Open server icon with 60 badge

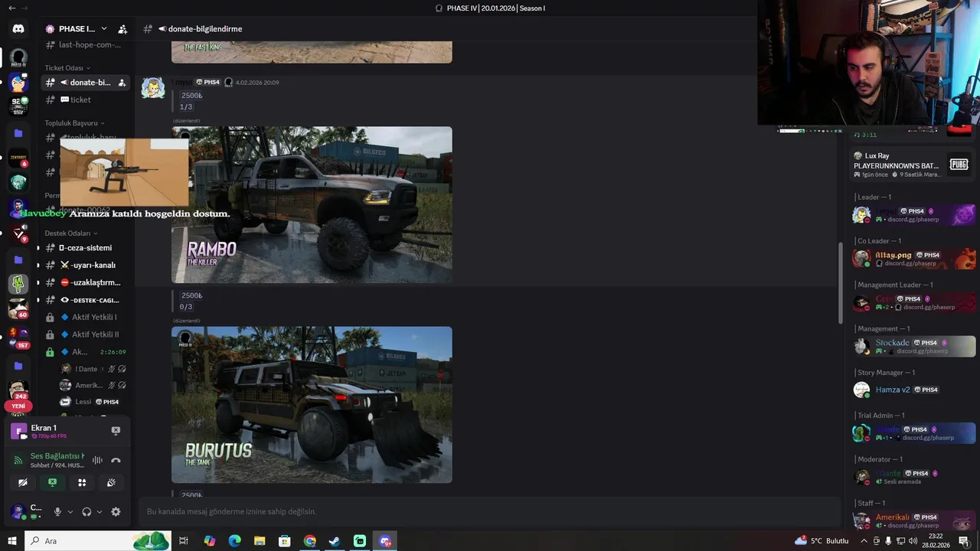pos(18,308)
